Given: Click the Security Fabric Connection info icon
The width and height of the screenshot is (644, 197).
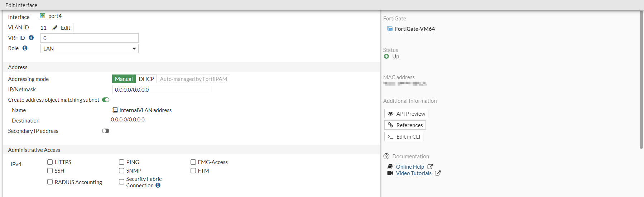Looking at the screenshot, I should pos(158,186).
